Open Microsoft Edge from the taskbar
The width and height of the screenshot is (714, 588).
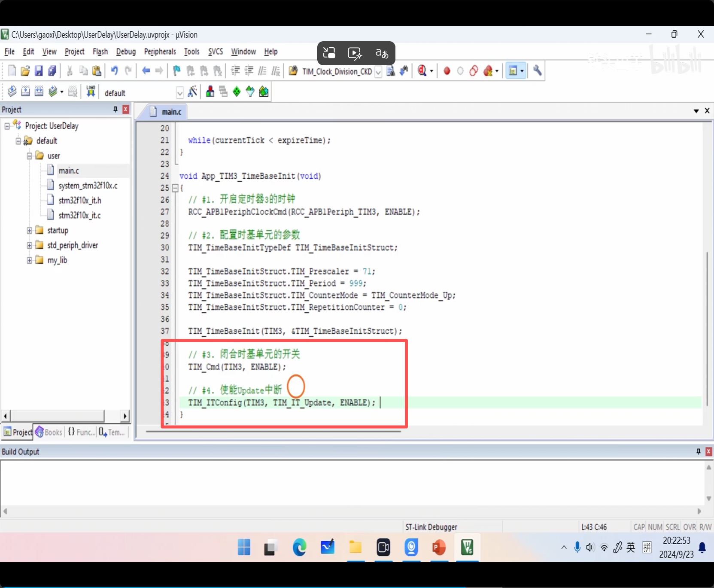(299, 548)
